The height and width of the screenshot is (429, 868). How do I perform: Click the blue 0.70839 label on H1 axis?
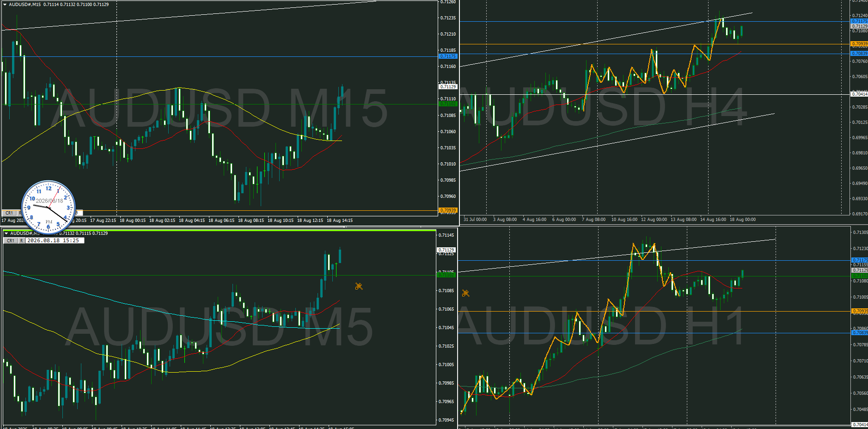click(x=860, y=333)
